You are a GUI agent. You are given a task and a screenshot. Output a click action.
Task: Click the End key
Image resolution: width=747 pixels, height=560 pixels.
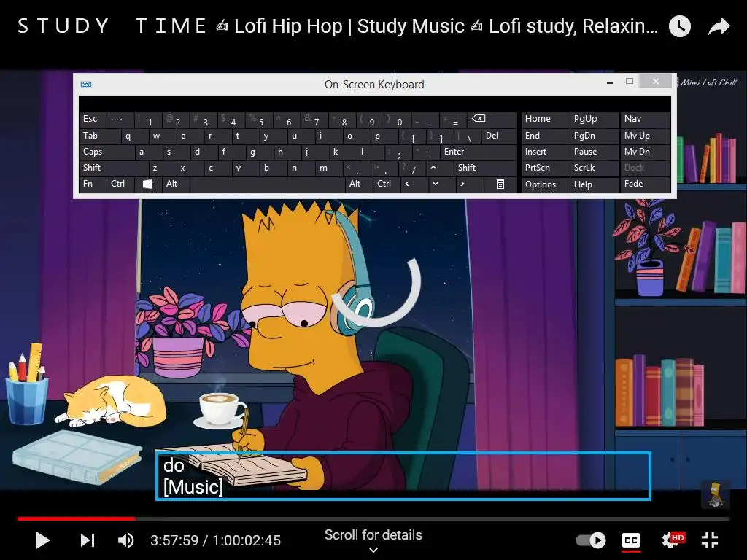coord(545,136)
